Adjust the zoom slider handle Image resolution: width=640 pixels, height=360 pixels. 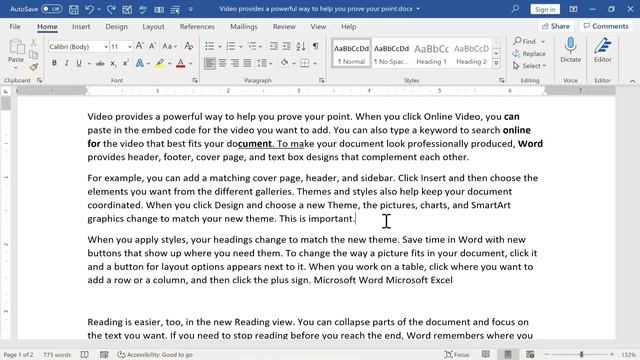[581, 355]
